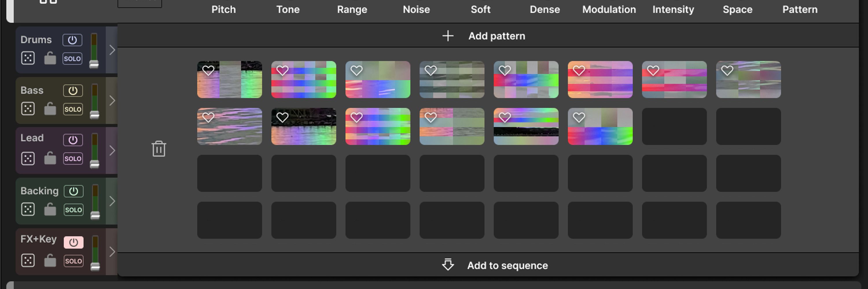Image resolution: width=868 pixels, height=289 pixels.
Task: Toggle power on the FX+Key track
Action: (73, 242)
